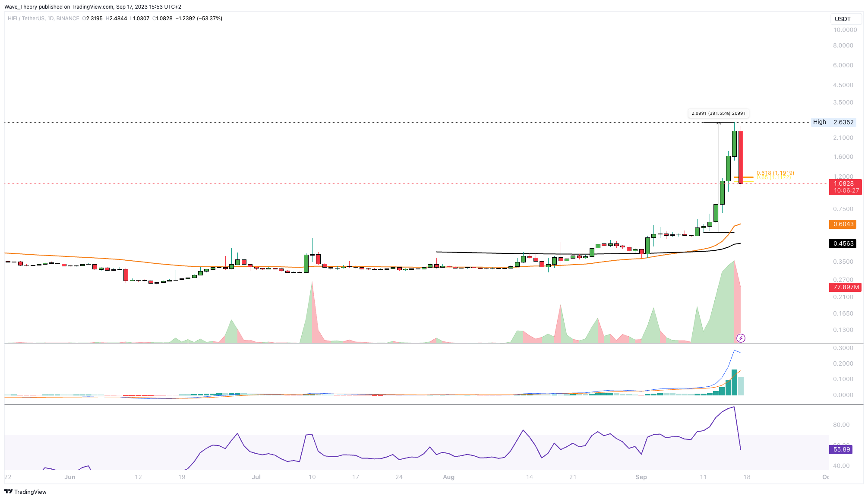Click the tallest MACD histogram bar
The height and width of the screenshot is (499, 868).
[734, 382]
